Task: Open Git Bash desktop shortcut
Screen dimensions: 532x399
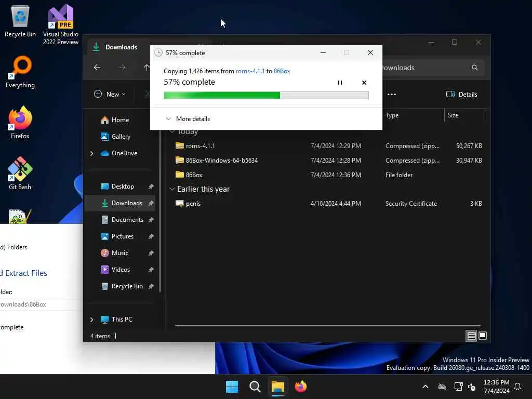Action: (20, 174)
